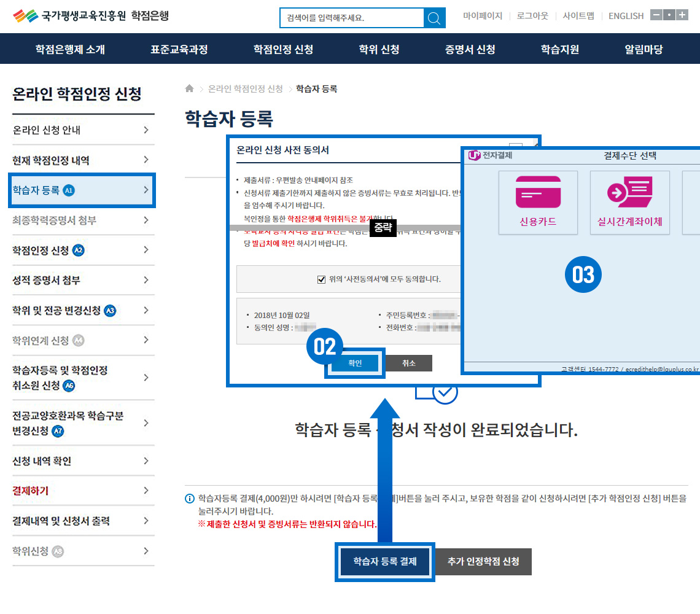Click the font size increase plus icon
Image resolution: width=700 pixels, height=614 pixels.
coord(682,15)
